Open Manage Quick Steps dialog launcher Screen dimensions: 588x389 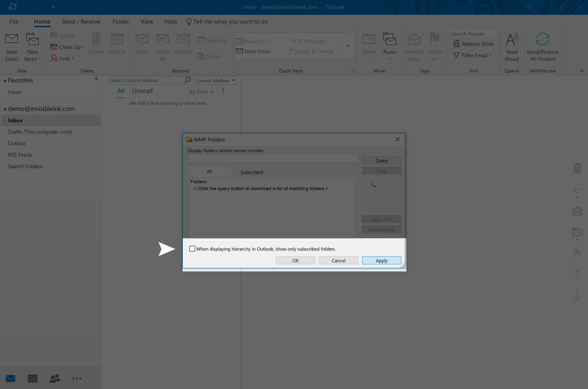tap(352, 71)
